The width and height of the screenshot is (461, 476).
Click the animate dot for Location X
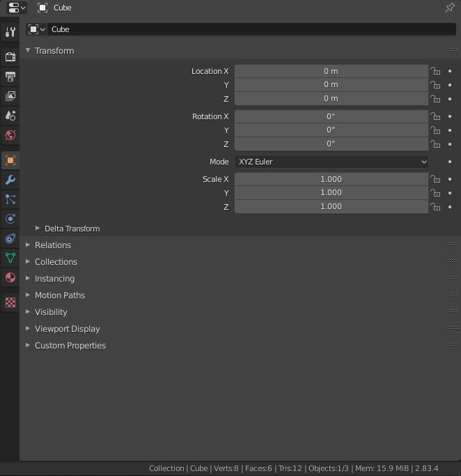(450, 71)
